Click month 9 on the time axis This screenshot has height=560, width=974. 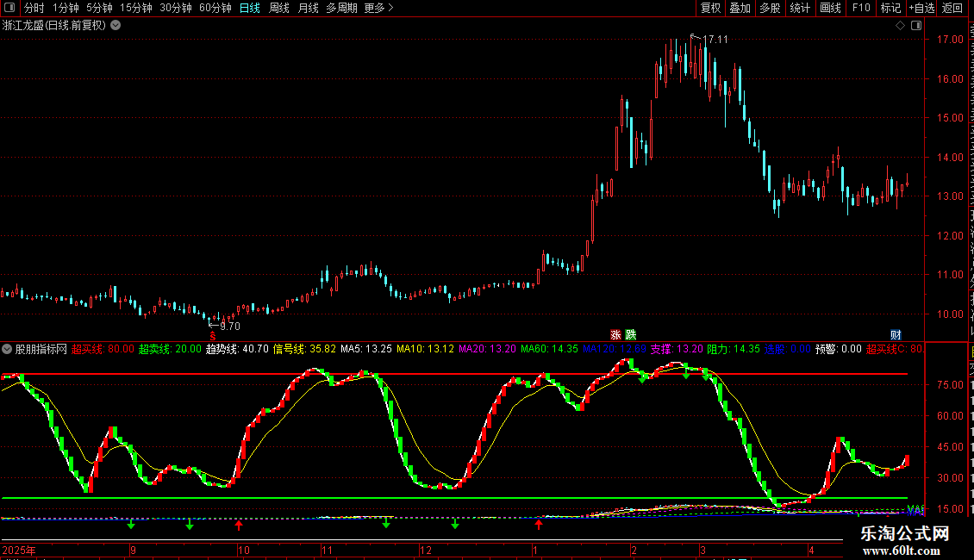pyautogui.click(x=133, y=550)
